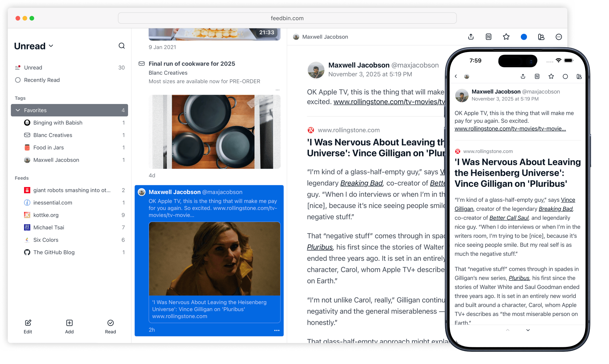The width and height of the screenshot is (609, 364).
Task: Open the Unread heading dropdown
Action: [34, 46]
